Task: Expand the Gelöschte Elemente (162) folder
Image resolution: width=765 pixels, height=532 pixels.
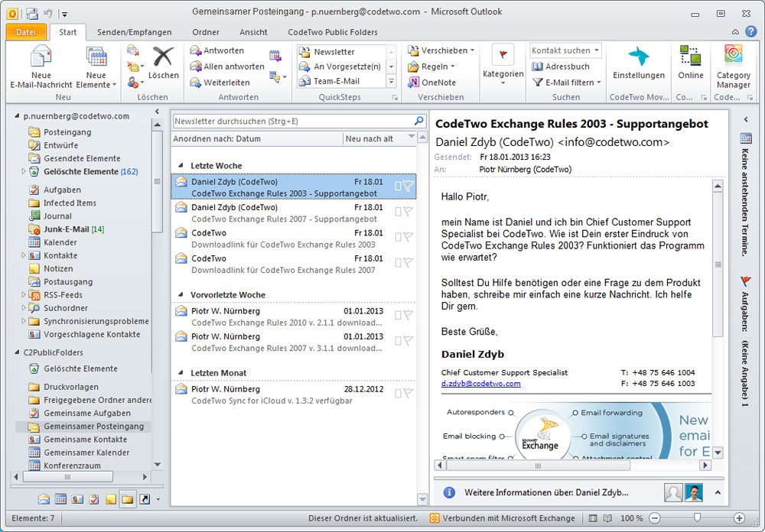Action: pyautogui.click(x=23, y=171)
